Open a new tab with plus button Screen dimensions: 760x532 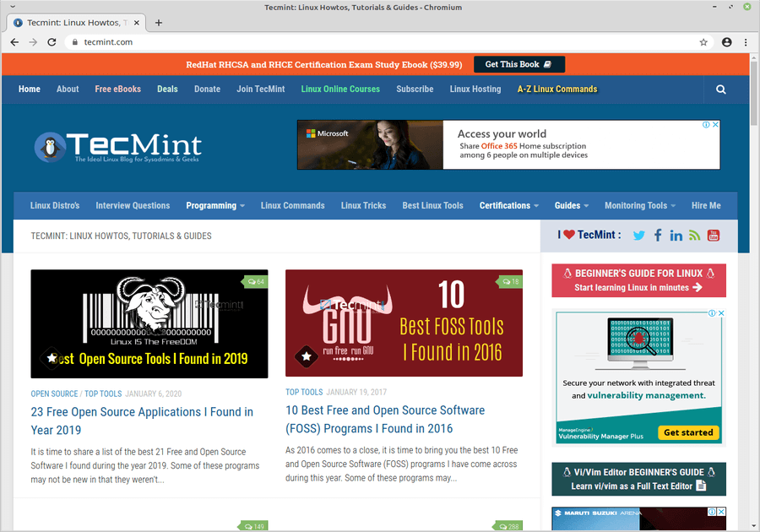click(x=159, y=23)
